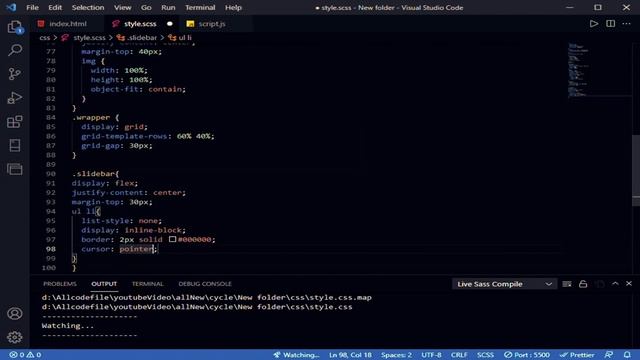
Task: Click 'Watching...' text in output panel
Action: (x=68, y=325)
